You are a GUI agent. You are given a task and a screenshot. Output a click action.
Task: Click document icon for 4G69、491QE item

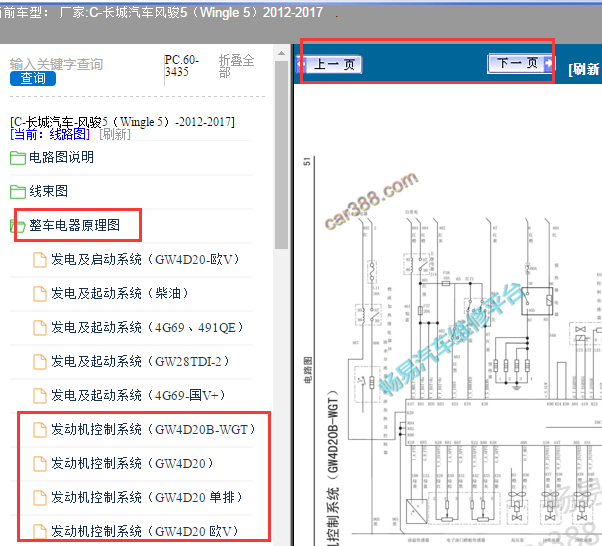(x=40, y=328)
